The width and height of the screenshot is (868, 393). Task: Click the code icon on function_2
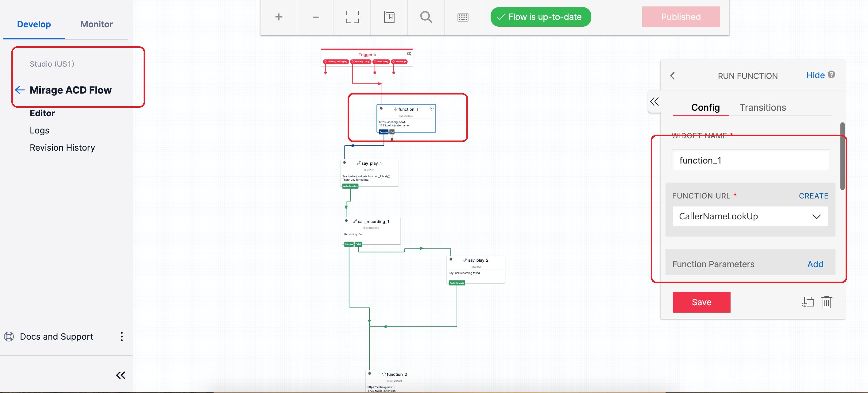pos(384,374)
